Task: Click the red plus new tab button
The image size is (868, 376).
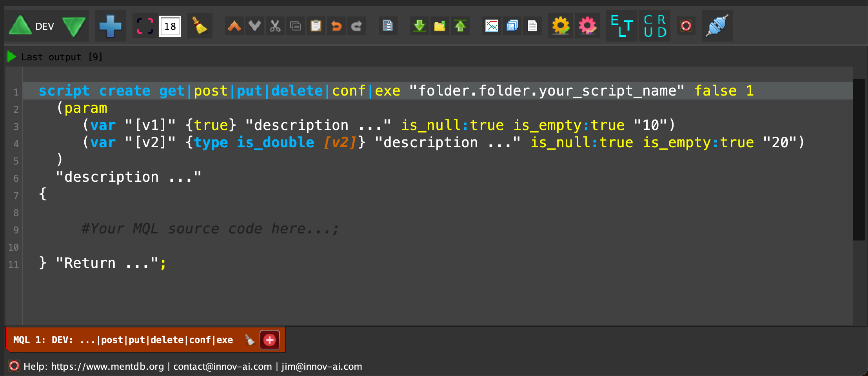Action: click(270, 340)
